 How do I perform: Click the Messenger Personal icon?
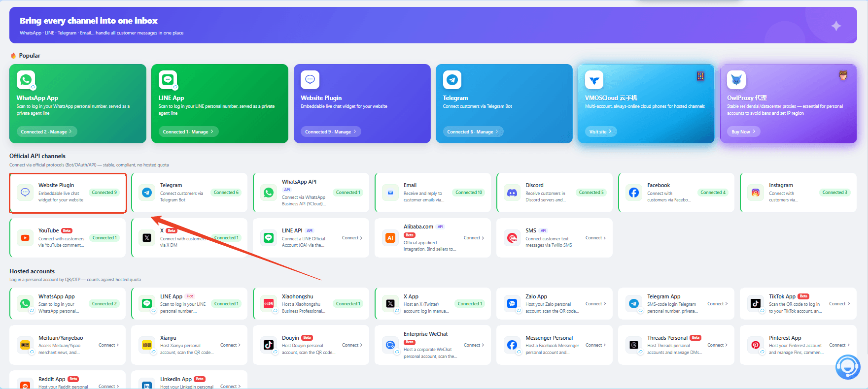coord(512,345)
